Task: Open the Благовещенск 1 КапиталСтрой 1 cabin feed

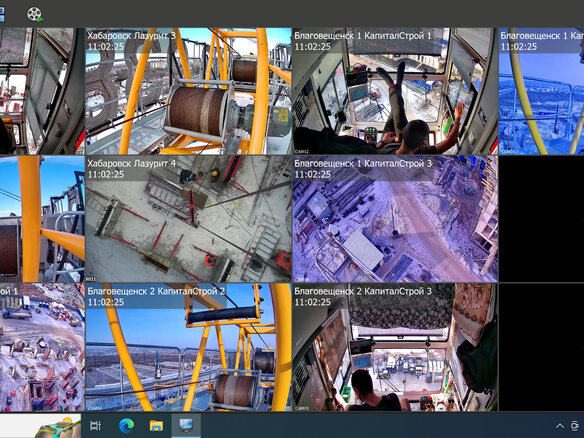Action: click(395, 91)
